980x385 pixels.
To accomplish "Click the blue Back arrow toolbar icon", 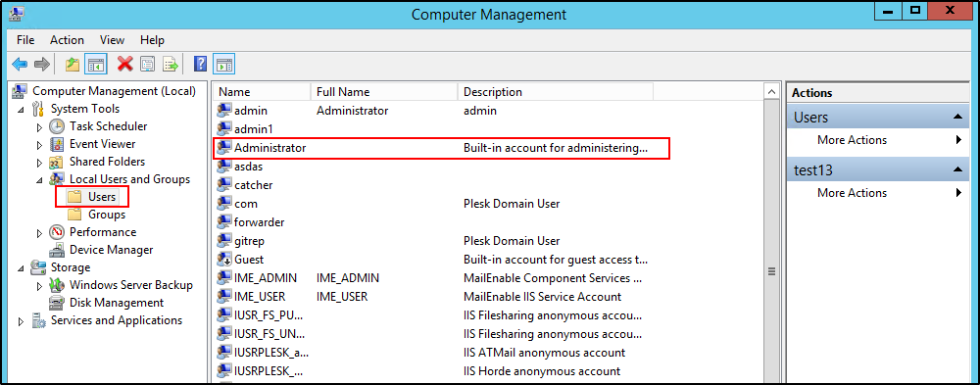I will [20, 64].
